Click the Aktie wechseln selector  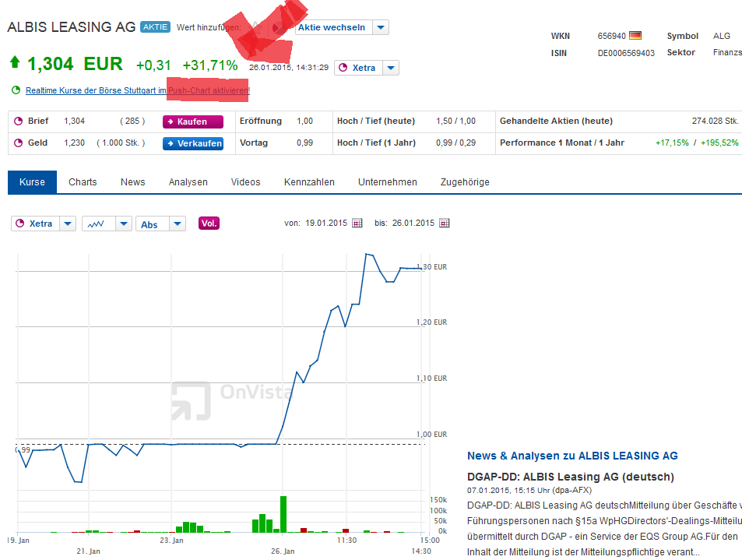[334, 27]
